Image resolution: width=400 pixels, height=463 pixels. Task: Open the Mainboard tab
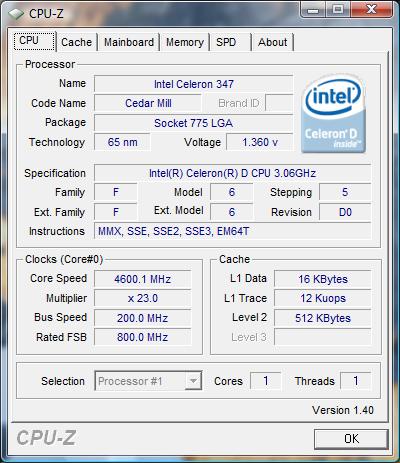[129, 42]
